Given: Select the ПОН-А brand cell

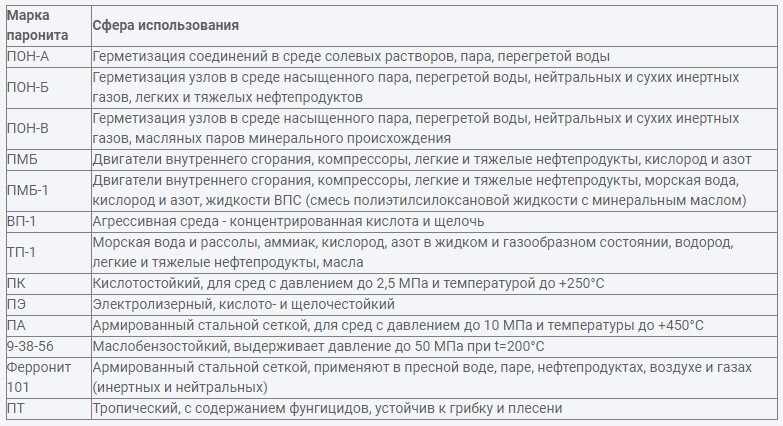Looking at the screenshot, I should point(48,57).
